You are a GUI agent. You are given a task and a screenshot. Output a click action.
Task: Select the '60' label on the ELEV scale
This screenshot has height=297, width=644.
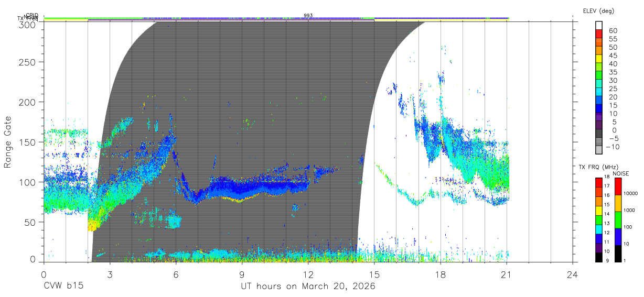click(x=613, y=30)
